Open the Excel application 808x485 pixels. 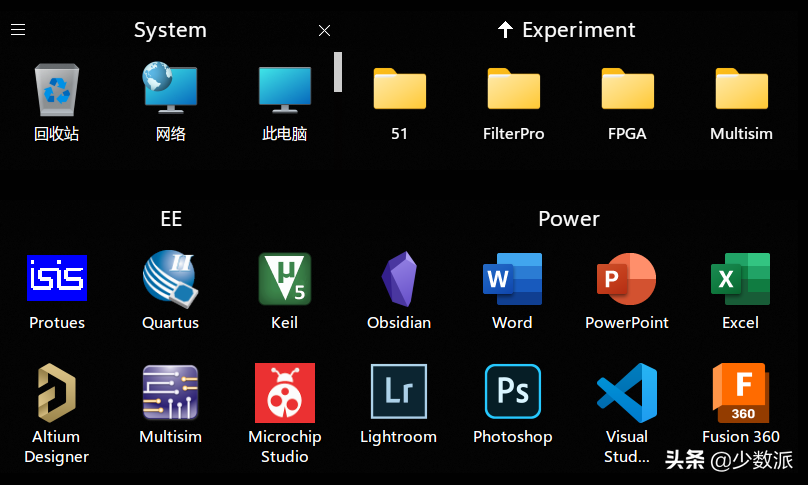point(740,279)
